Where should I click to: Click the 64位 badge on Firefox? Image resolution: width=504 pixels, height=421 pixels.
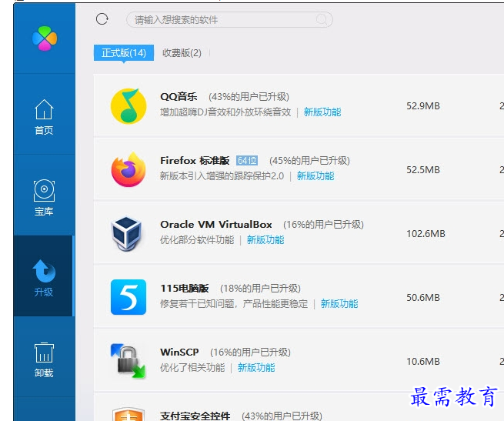(x=247, y=160)
